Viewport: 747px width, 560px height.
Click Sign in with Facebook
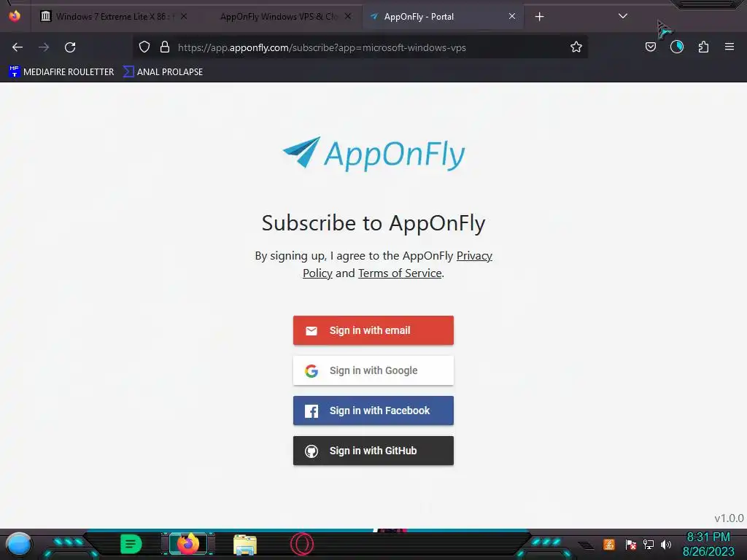pos(373,411)
